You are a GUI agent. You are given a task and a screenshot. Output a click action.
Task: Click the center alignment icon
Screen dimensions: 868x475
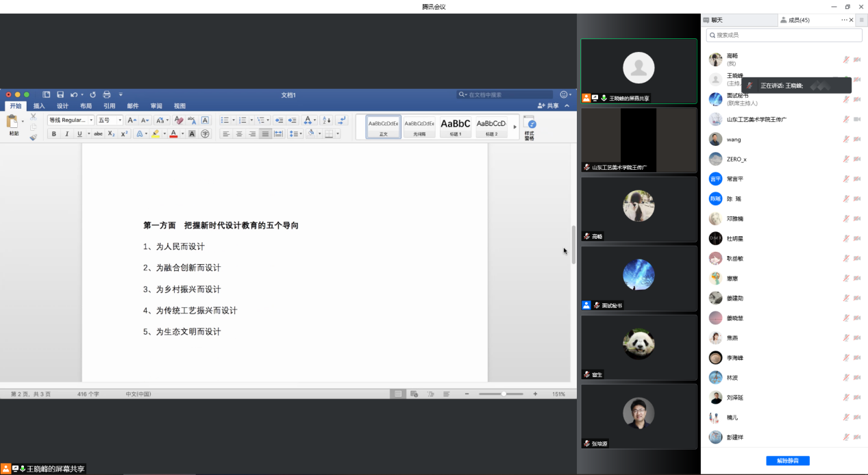pos(239,134)
